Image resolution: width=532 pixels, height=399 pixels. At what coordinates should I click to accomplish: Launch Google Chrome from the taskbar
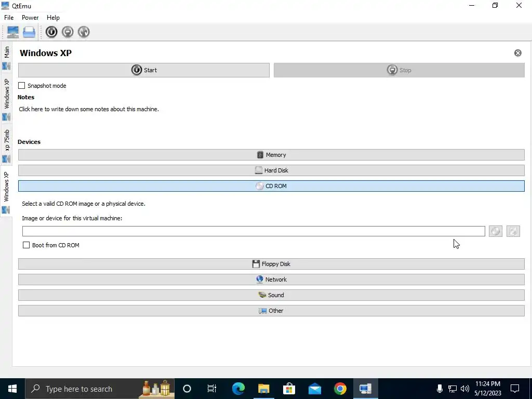coord(340,389)
